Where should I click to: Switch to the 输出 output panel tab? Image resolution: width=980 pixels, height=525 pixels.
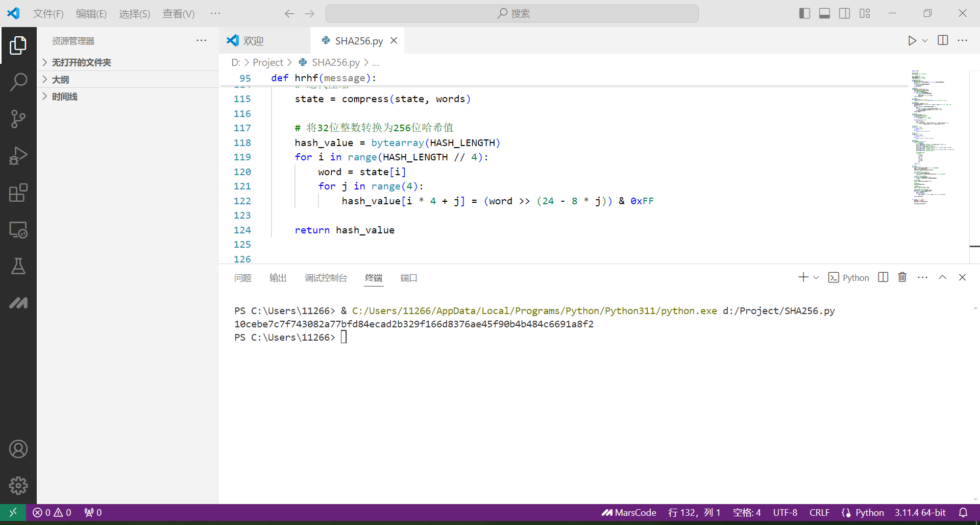pyautogui.click(x=278, y=278)
